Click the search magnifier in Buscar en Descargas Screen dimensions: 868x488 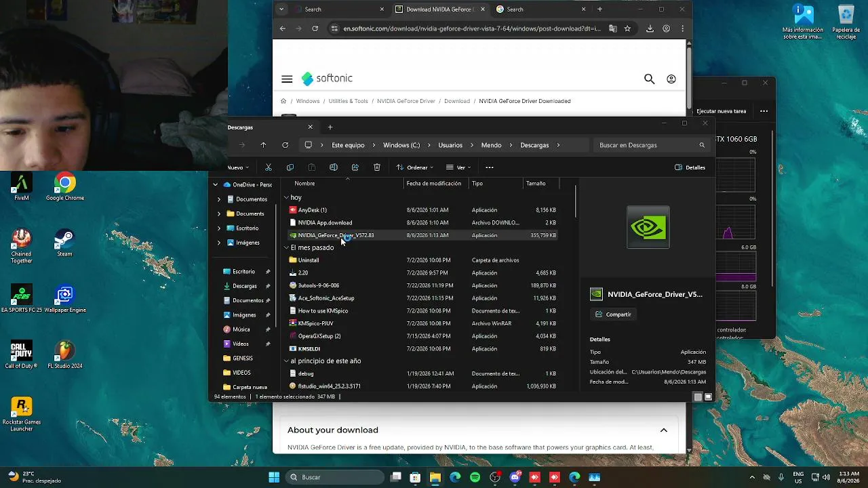coord(702,145)
